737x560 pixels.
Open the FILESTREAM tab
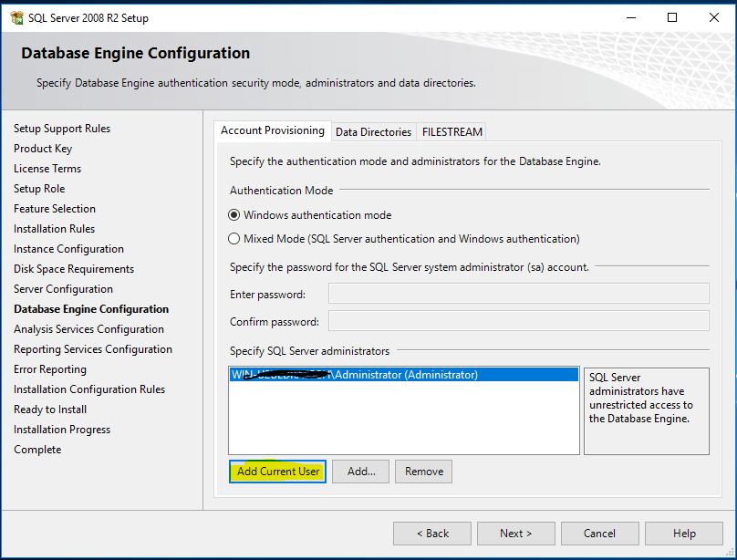pyautogui.click(x=452, y=132)
